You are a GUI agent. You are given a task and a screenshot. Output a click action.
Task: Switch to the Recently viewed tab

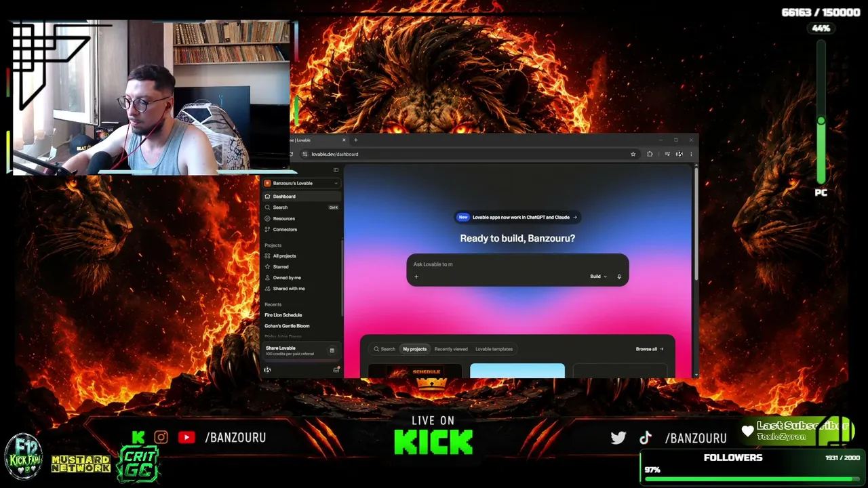(x=451, y=349)
